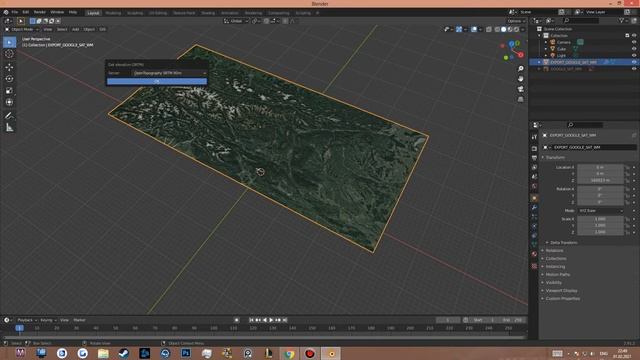The height and width of the screenshot is (360, 640).
Task: Open the Edit menu
Action: click(26, 12)
